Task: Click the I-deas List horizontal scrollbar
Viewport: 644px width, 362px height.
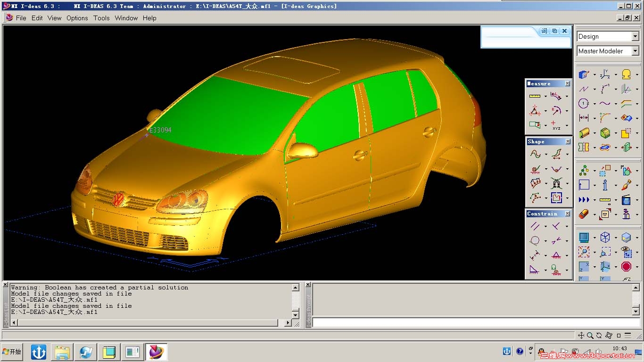Action: tap(151, 323)
